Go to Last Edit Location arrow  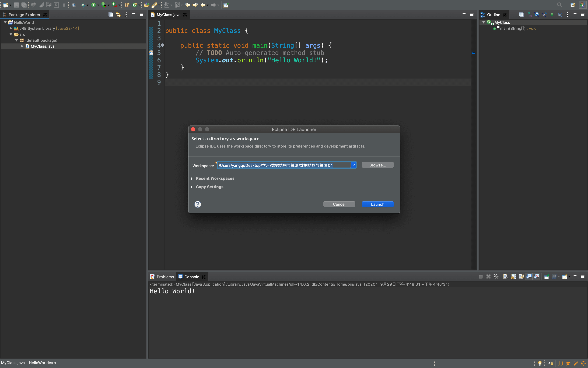tap(187, 5)
